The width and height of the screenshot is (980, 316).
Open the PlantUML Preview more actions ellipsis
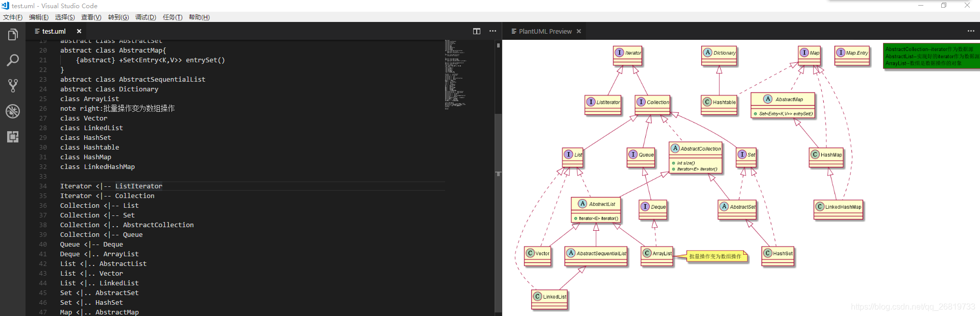971,31
